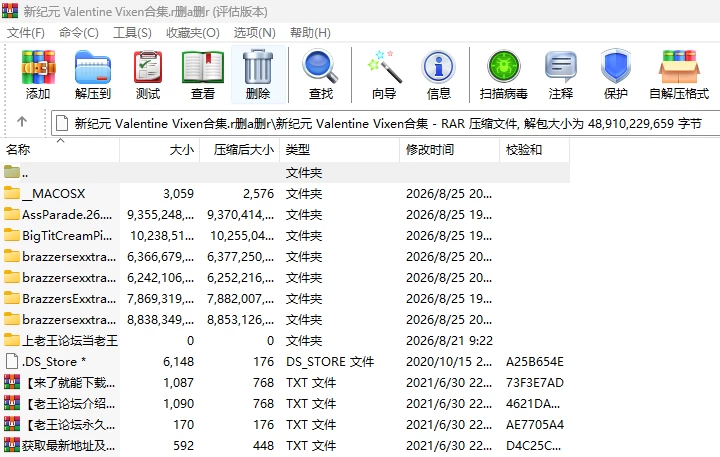Select the parent folder ".." entry
Image resolution: width=720 pixels, height=457 pixels.
pos(285,173)
